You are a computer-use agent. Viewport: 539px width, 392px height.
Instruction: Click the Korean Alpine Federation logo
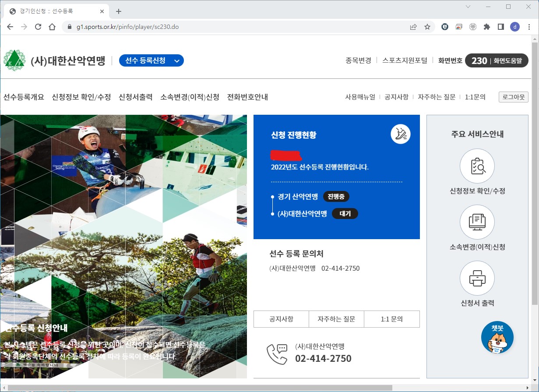pyautogui.click(x=14, y=60)
